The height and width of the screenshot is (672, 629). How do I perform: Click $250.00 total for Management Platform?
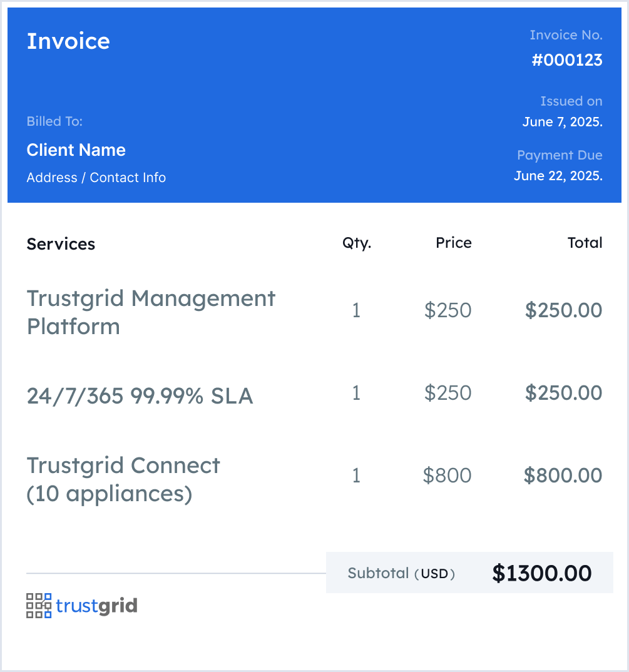563,310
